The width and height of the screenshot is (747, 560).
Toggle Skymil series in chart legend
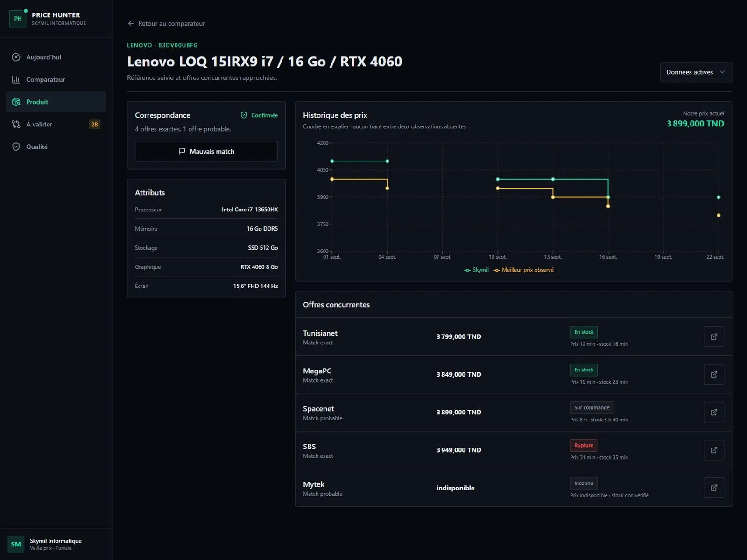(x=476, y=270)
